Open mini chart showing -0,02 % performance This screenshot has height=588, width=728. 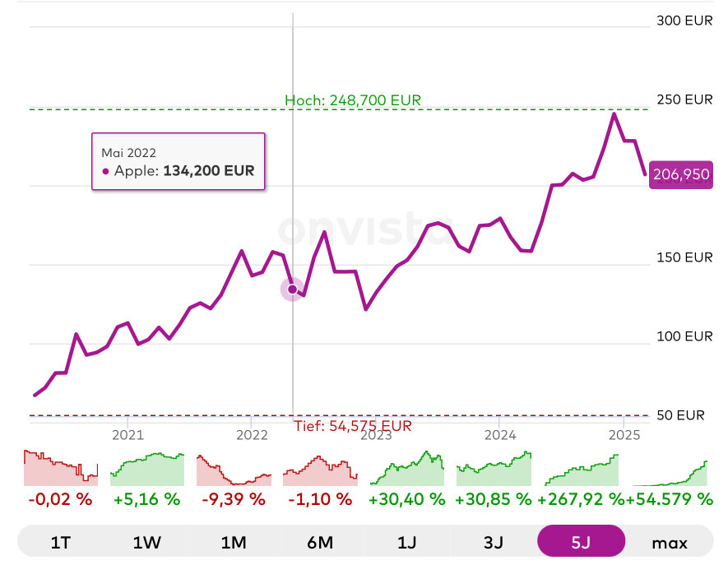61,468
